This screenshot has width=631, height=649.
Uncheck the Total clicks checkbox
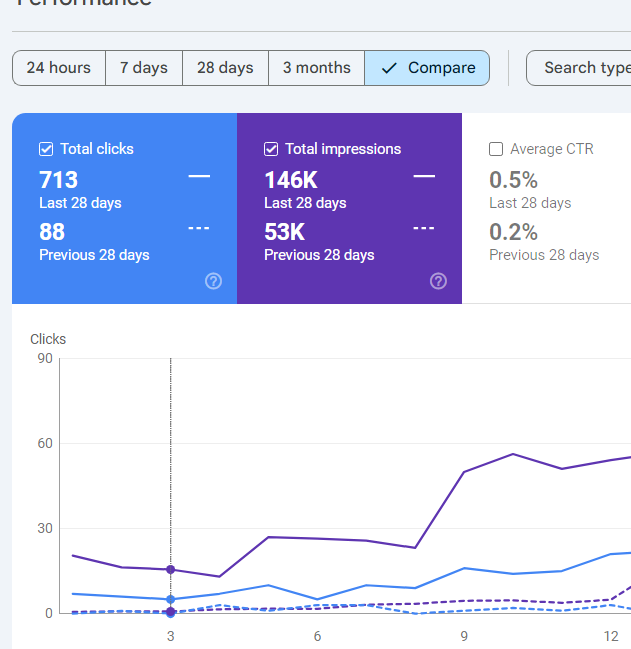[46, 149]
